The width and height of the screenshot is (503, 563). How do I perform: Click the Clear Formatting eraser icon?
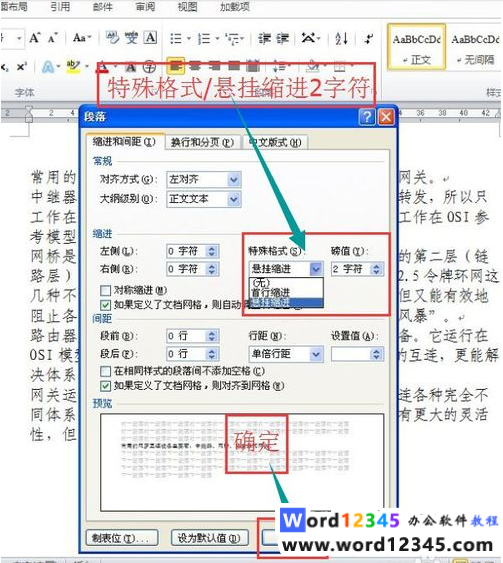(112, 37)
